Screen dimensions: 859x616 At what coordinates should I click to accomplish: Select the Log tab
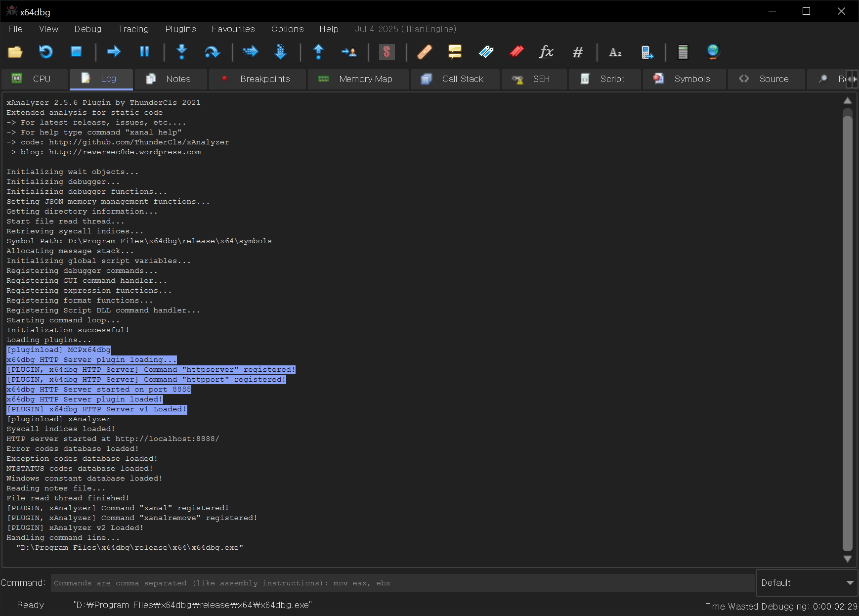point(101,79)
